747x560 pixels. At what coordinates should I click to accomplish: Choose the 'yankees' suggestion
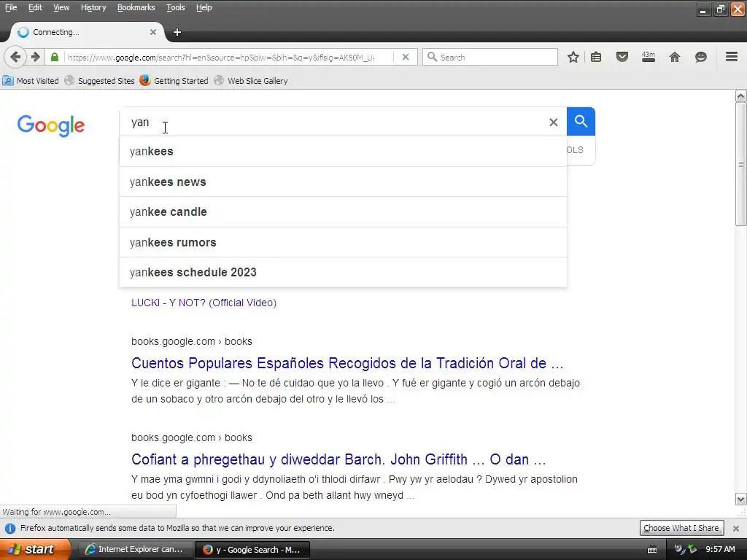tap(343, 152)
